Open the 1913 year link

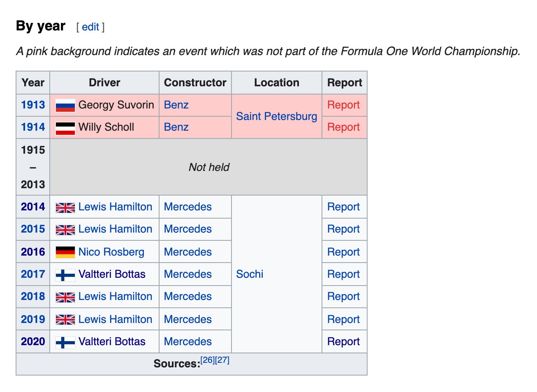(33, 105)
